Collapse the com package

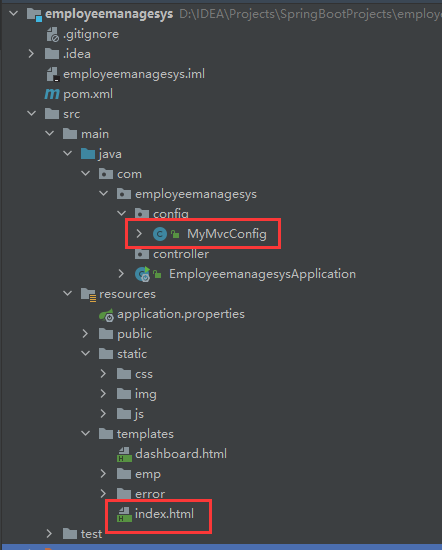click(x=86, y=174)
